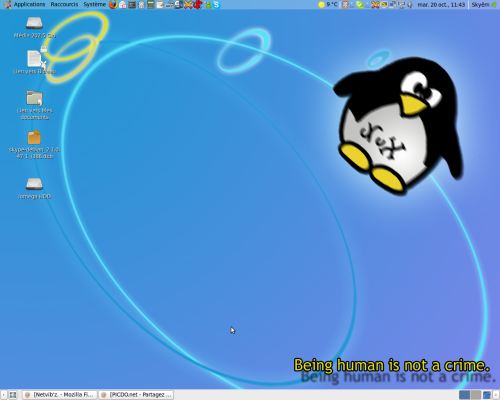Click the date and time clock
Image resolution: width=500 pixels, height=400 pixels.
tap(441, 5)
